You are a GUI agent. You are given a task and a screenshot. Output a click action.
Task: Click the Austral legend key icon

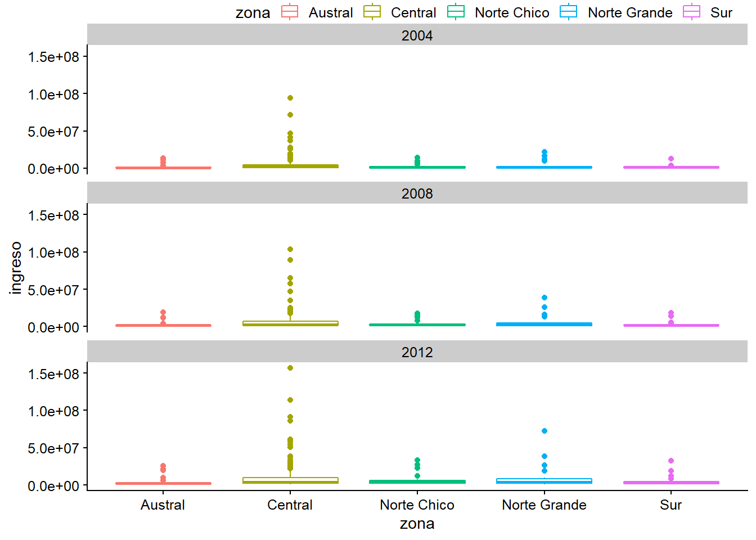point(290,12)
